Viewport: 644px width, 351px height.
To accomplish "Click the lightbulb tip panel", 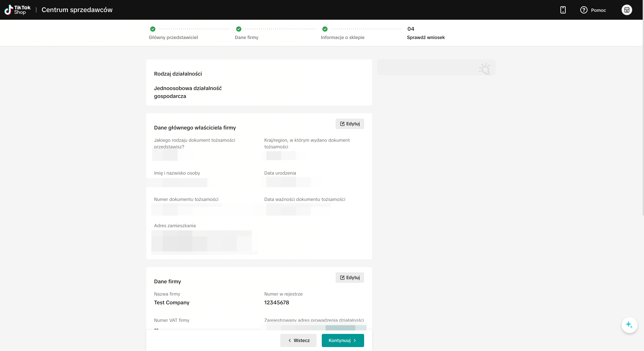I will pyautogui.click(x=436, y=67).
